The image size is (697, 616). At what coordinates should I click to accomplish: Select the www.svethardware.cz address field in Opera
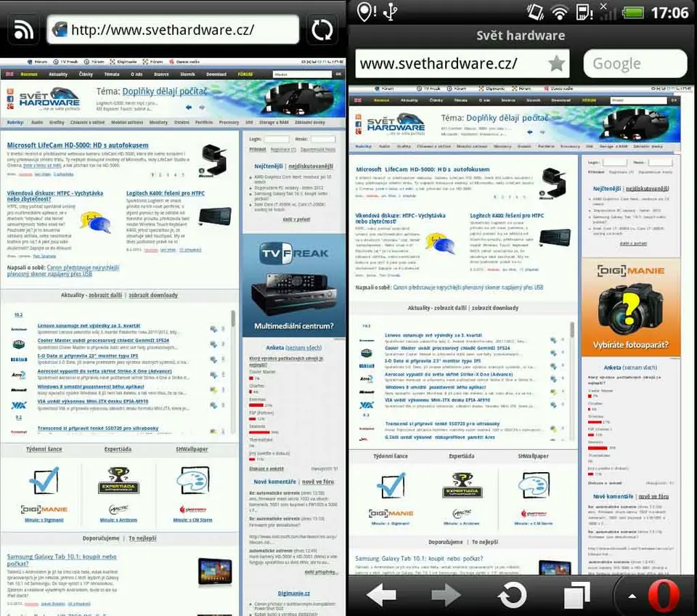coord(450,64)
